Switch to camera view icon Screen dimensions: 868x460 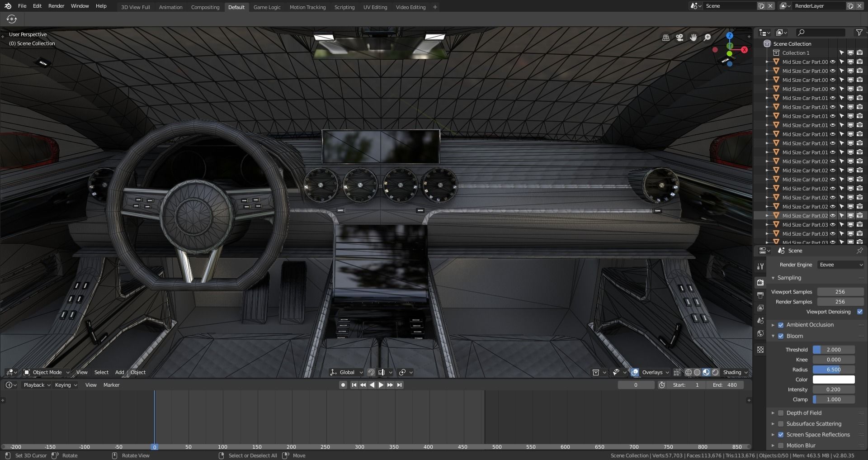[679, 38]
